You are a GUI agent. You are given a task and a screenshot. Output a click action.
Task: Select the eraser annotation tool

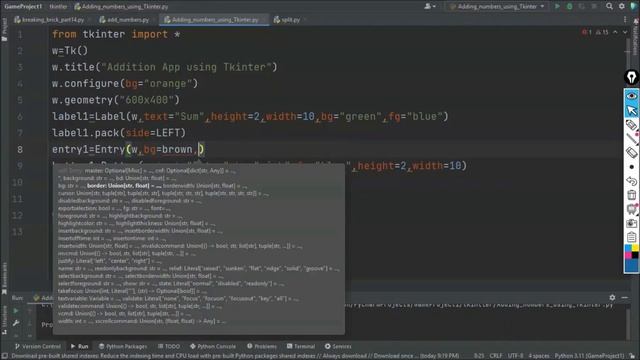point(631,152)
